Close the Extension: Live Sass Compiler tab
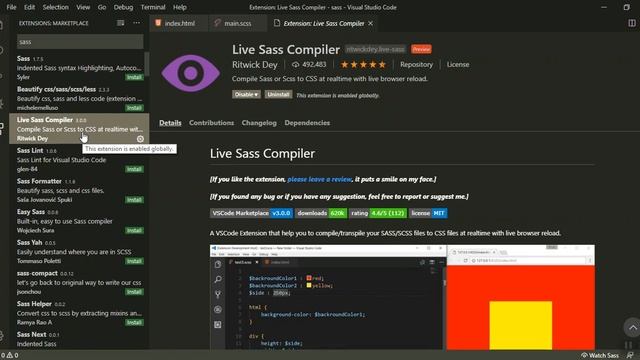The image size is (640, 360). pos(371,23)
